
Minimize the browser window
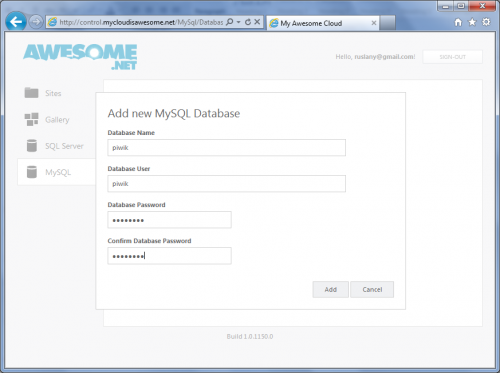click(x=445, y=6)
